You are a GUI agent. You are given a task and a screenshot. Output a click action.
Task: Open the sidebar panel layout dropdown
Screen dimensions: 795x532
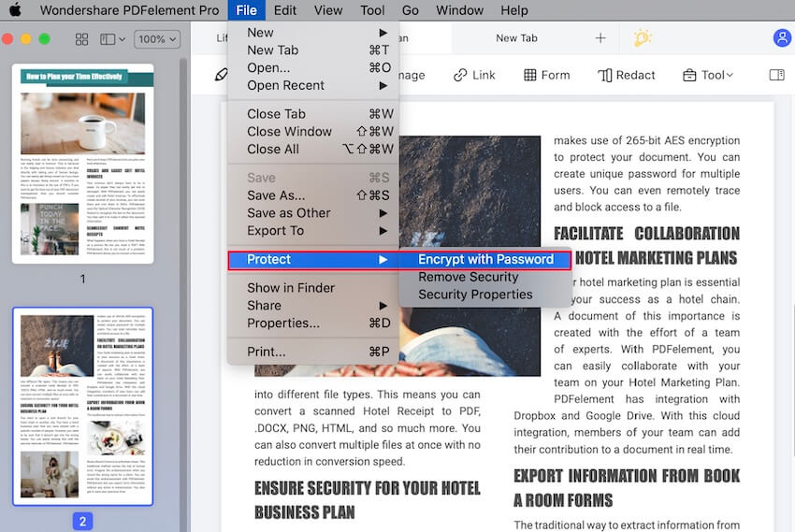[x=112, y=39]
